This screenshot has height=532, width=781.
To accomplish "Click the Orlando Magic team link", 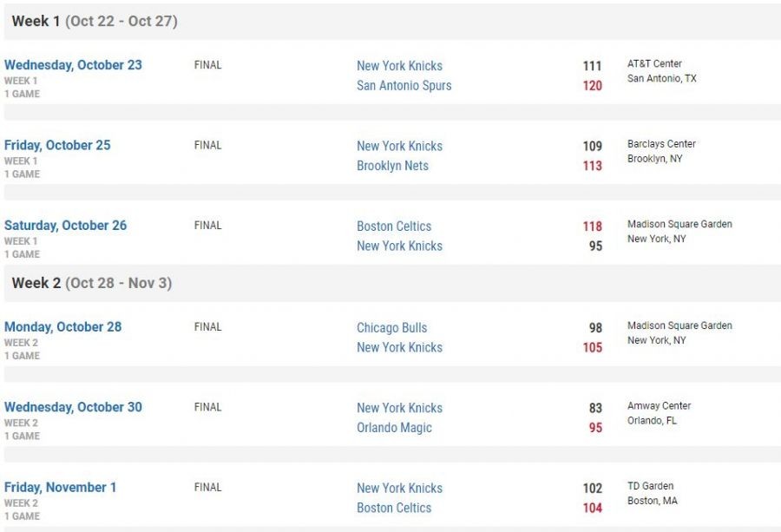I will coord(394,428).
